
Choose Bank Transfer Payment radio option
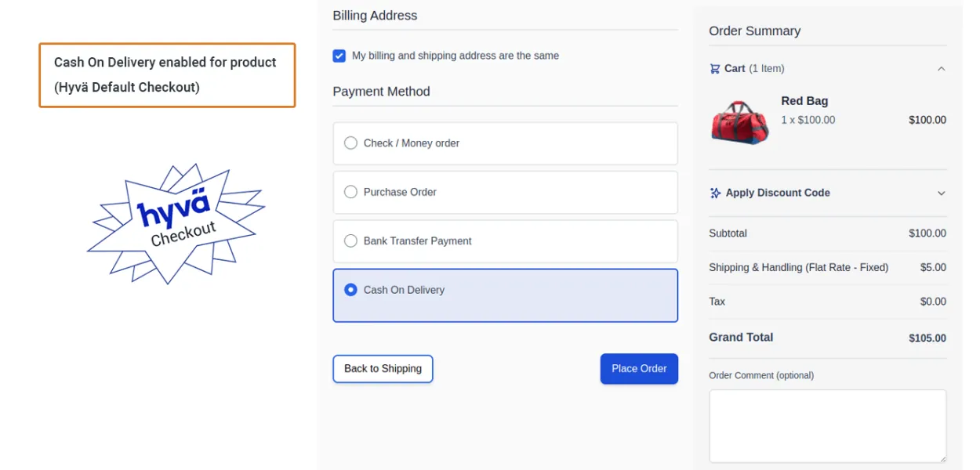point(350,241)
